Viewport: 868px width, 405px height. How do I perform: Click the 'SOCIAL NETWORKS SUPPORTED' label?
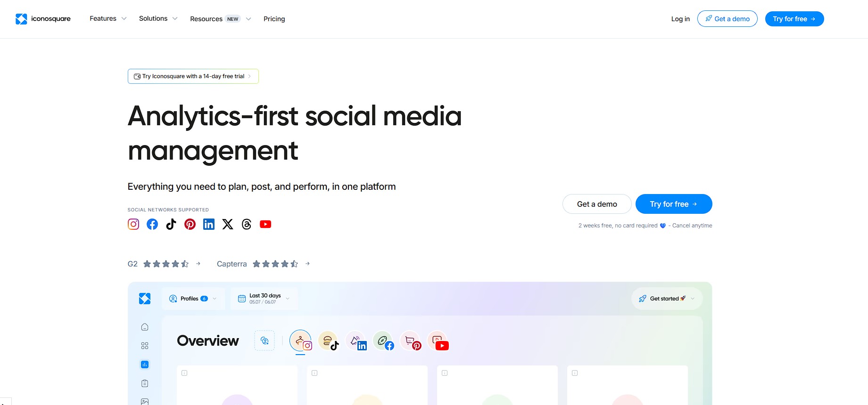tap(168, 210)
